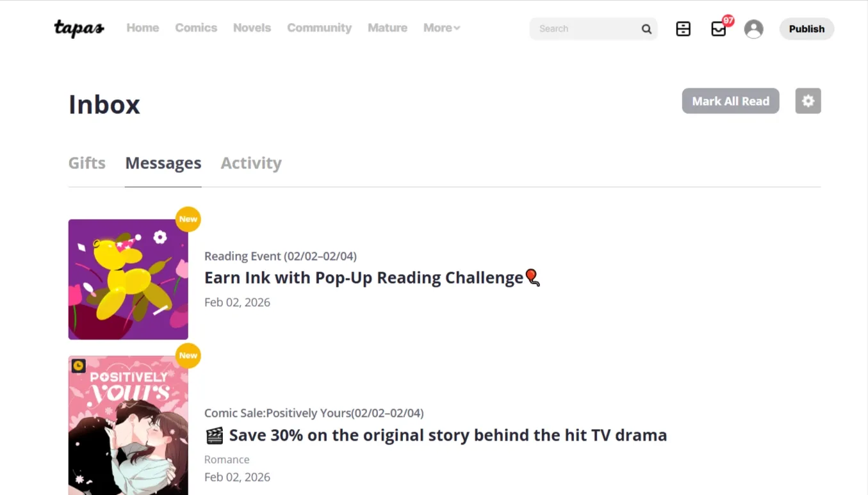The width and height of the screenshot is (868, 495).
Task: Click the New badge on Positively Yours
Action: pos(188,355)
